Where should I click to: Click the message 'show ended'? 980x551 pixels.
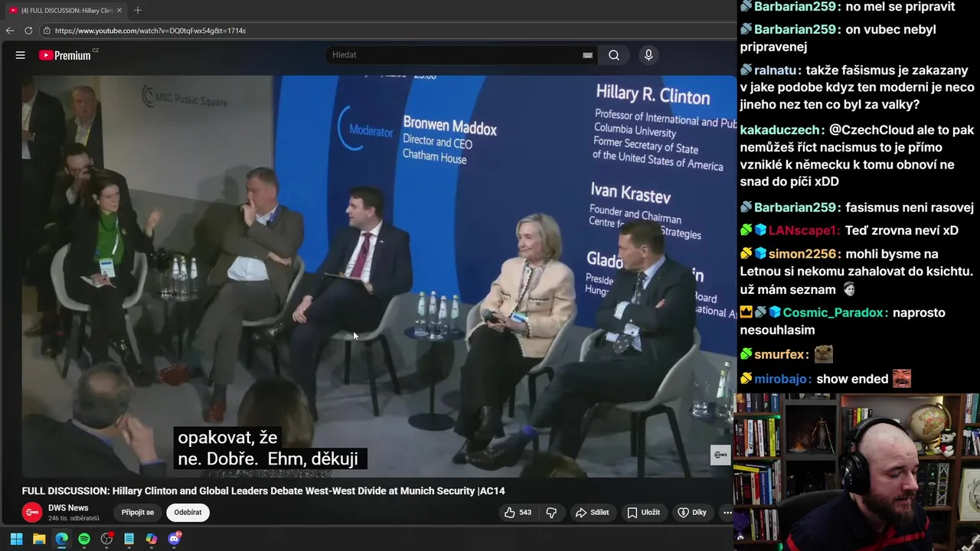click(x=852, y=379)
